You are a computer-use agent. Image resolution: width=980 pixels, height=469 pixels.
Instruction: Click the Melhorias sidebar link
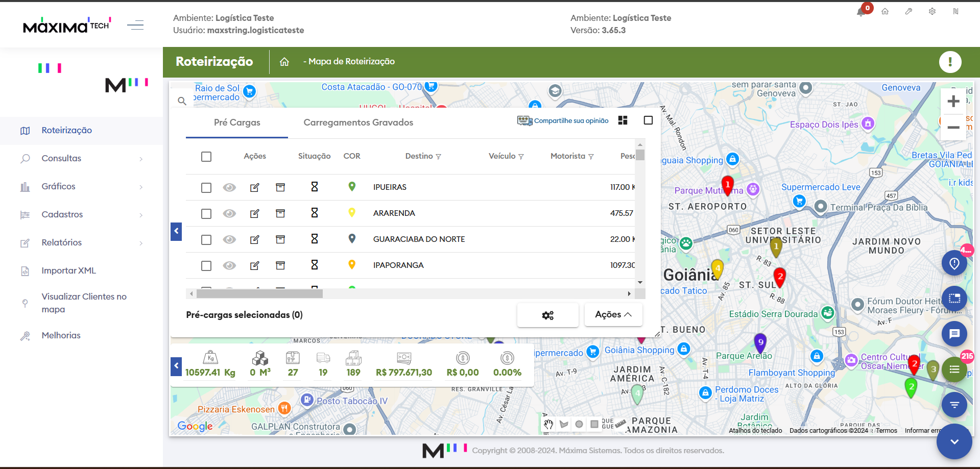click(61, 335)
